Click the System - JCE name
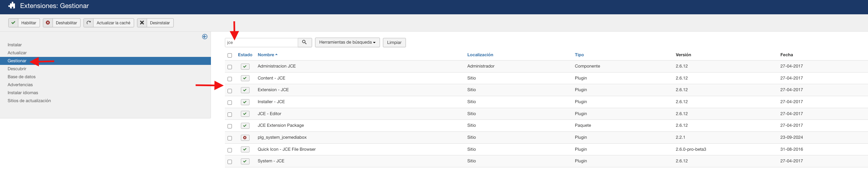This screenshot has width=868, height=178. coord(271,161)
